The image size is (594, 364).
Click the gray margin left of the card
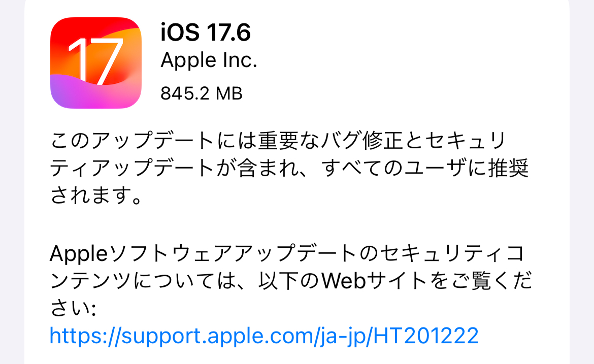(x=12, y=182)
